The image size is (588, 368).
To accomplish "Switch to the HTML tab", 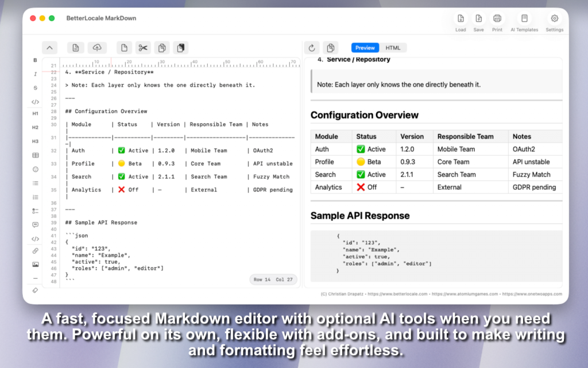I will point(393,48).
